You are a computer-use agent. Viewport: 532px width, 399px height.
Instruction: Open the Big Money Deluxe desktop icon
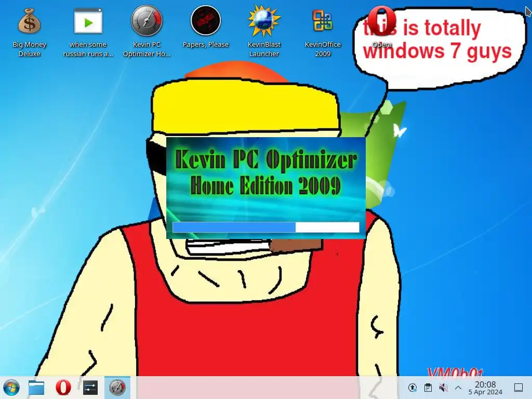[x=30, y=32]
